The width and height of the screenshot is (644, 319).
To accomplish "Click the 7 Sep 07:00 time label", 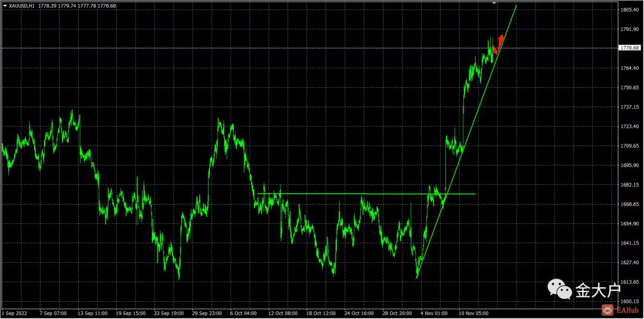I will pyautogui.click(x=52, y=313).
